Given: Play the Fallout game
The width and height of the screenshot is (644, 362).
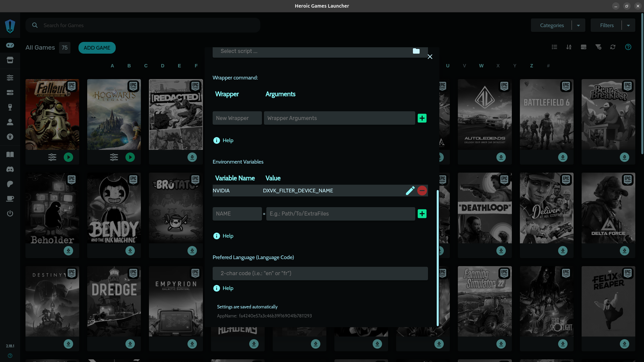Looking at the screenshot, I should (68, 157).
